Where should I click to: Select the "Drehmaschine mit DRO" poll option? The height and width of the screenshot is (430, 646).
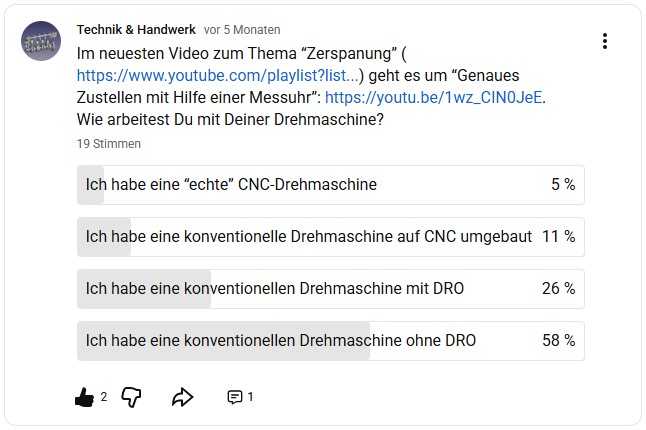330,289
